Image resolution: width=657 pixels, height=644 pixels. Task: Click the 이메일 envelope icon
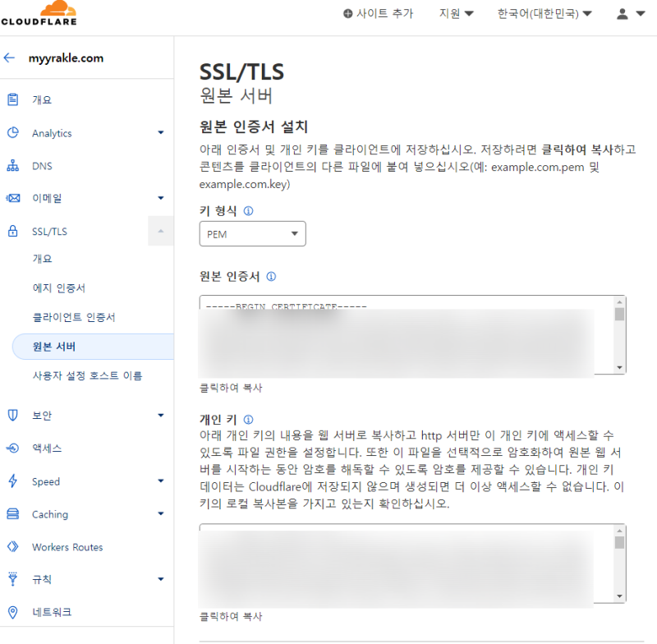pyautogui.click(x=12, y=198)
